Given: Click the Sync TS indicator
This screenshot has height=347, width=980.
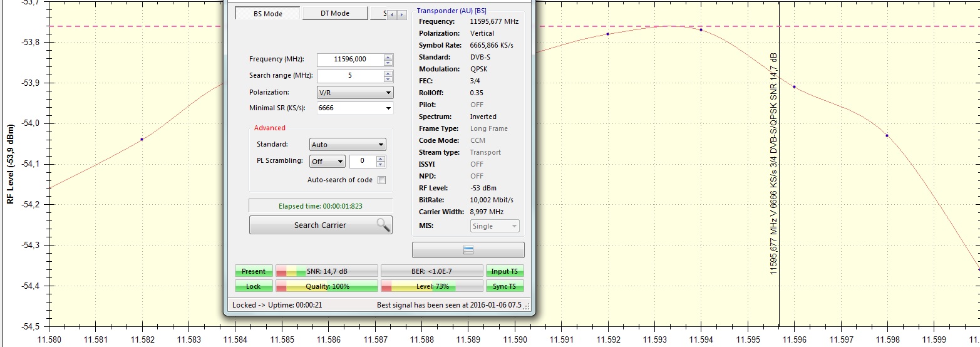Looking at the screenshot, I should point(505,286).
